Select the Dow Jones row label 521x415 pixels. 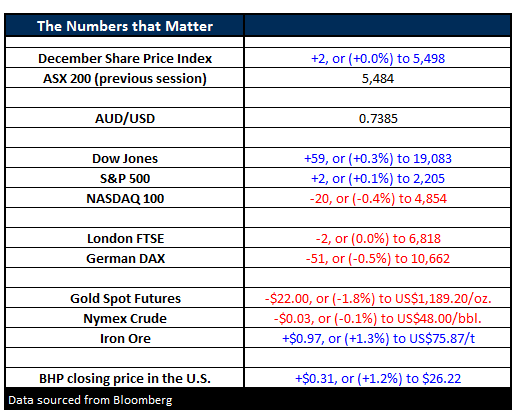(125, 159)
